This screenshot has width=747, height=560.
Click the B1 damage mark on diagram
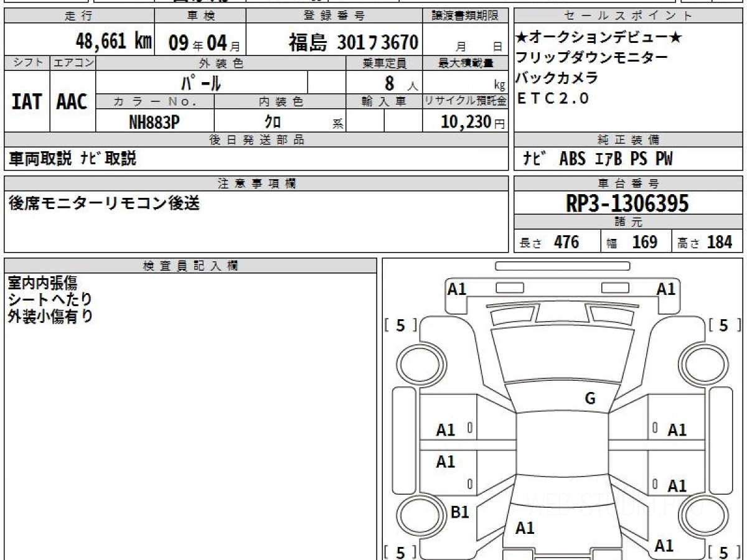coord(459,512)
